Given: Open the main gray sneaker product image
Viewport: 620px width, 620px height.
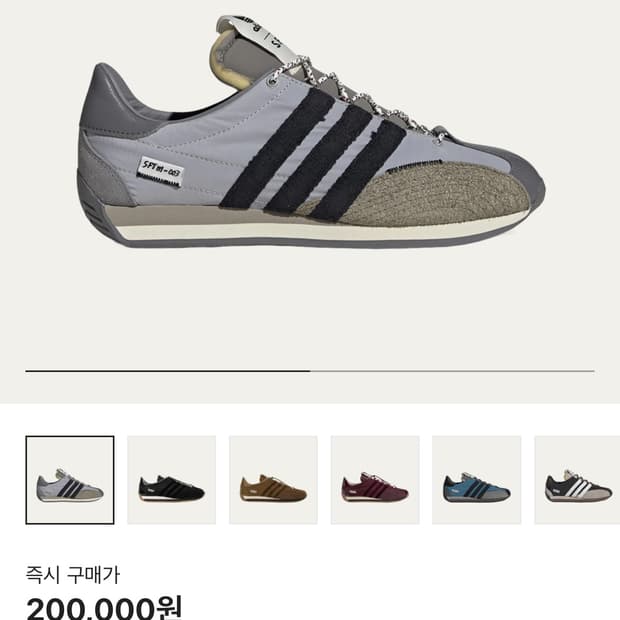Looking at the screenshot, I should [x=311, y=132].
